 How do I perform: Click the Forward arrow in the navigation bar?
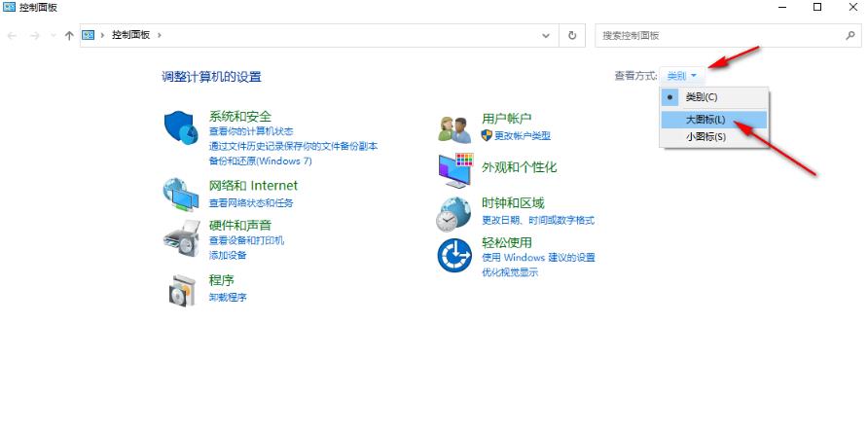point(35,35)
